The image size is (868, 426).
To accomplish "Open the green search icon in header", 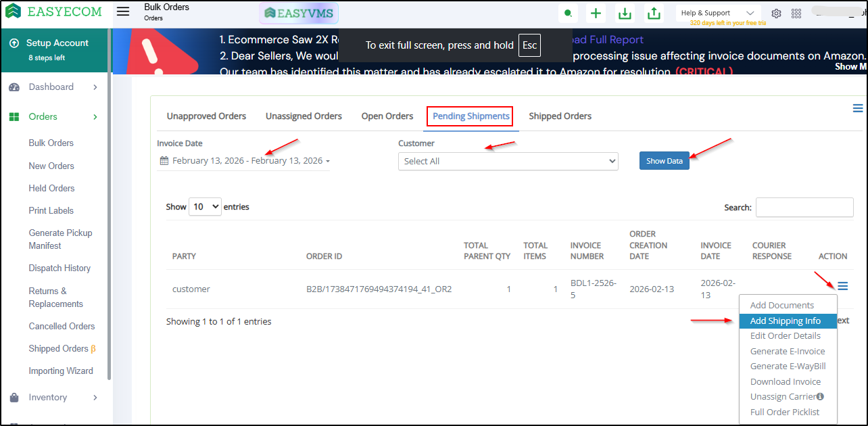I will coord(569,14).
